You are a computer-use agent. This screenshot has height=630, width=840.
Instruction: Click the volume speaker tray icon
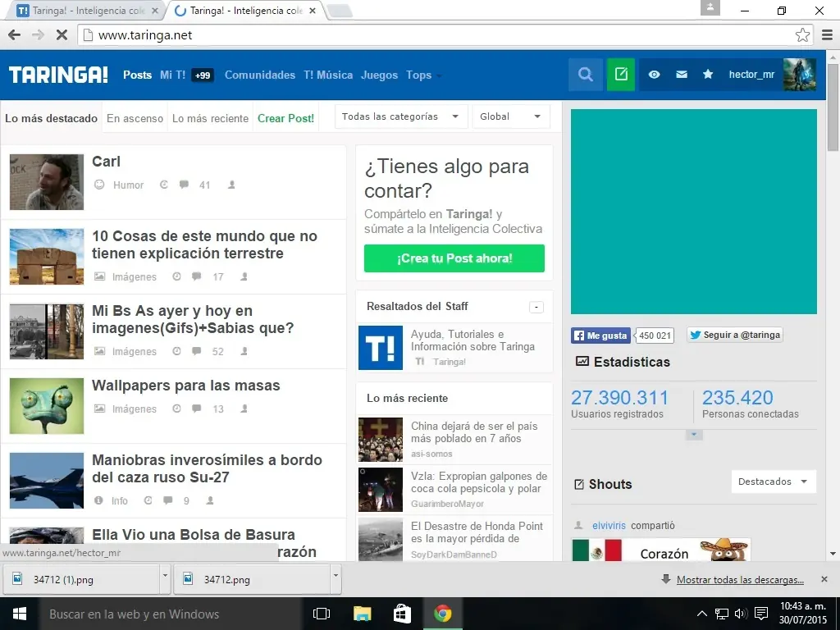(741, 614)
